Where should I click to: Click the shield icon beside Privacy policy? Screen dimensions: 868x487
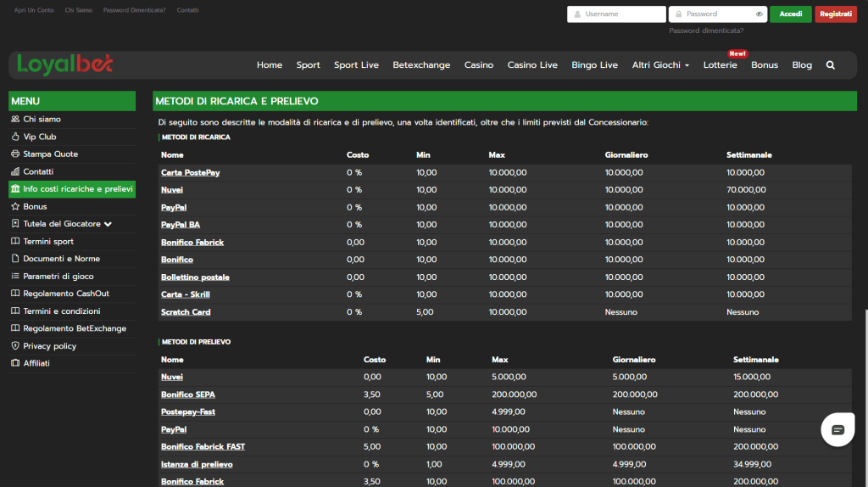[x=15, y=346]
